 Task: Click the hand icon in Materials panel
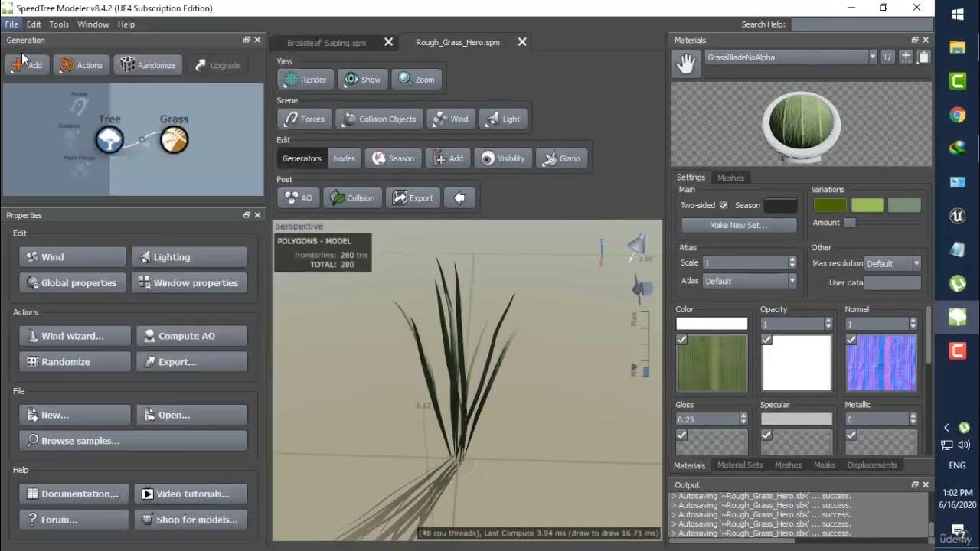pos(686,64)
